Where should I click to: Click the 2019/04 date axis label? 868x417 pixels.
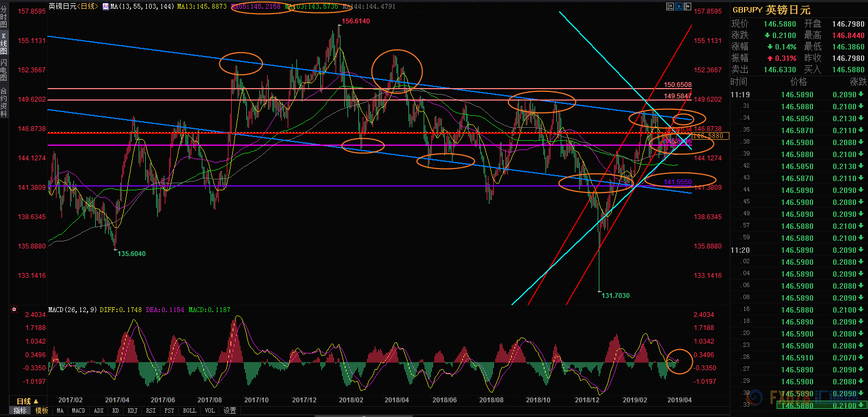tap(679, 400)
